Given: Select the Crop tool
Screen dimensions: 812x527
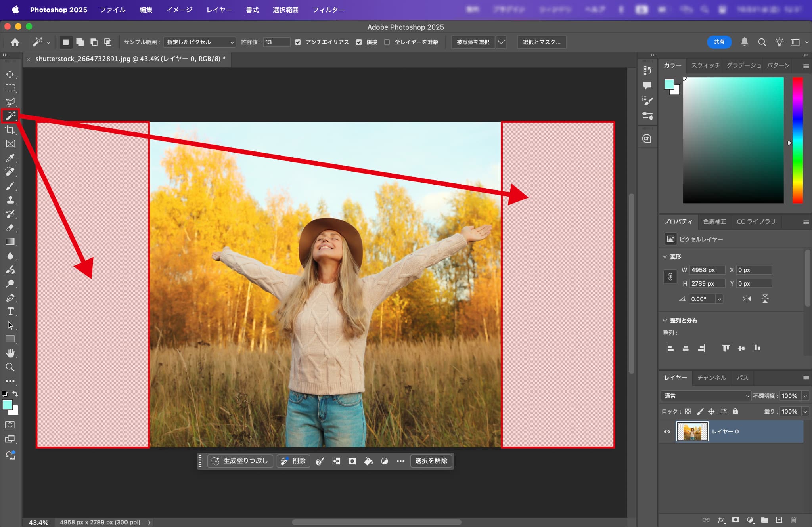Looking at the screenshot, I should pyautogui.click(x=10, y=130).
